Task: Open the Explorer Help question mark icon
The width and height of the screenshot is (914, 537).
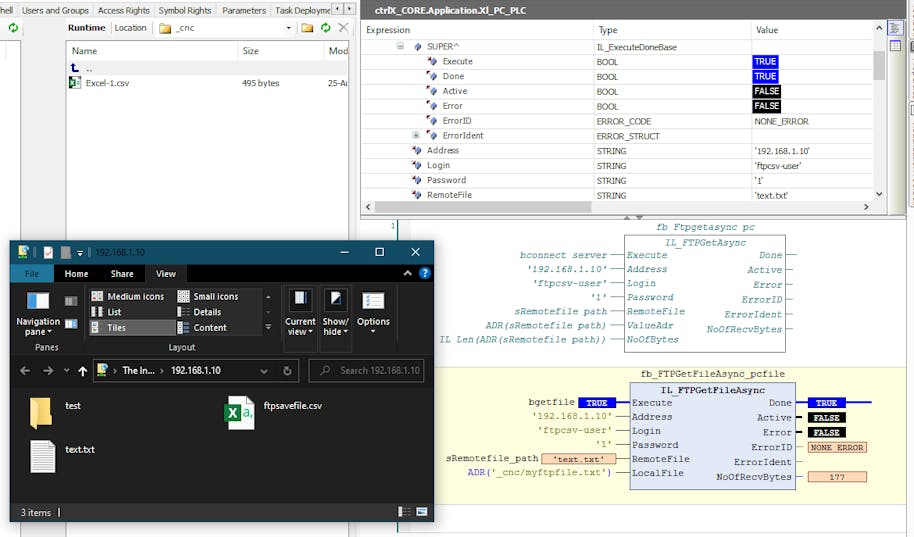Action: tap(425, 273)
